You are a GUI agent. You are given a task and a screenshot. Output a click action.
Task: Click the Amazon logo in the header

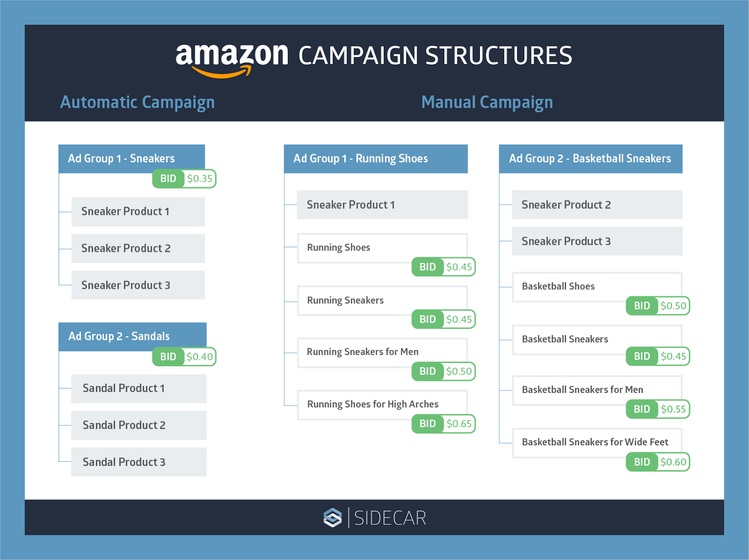[232, 60]
